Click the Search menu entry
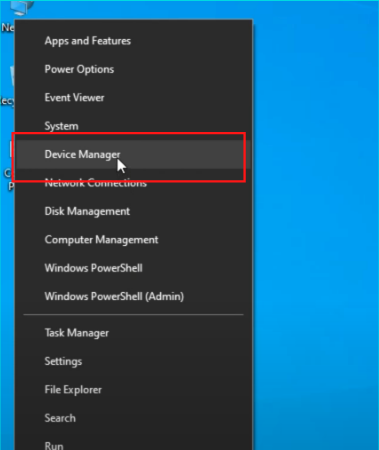Viewport: 379px width, 450px height. click(x=133, y=418)
